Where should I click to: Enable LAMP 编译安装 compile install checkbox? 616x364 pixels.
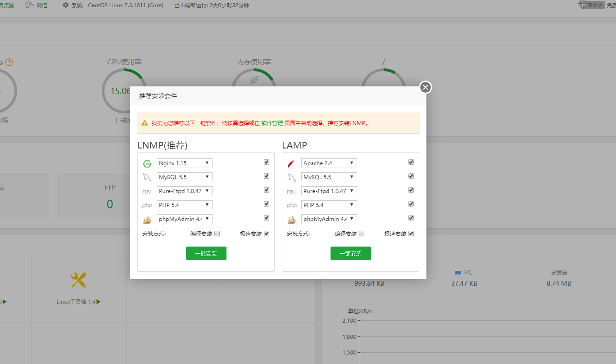(x=362, y=234)
